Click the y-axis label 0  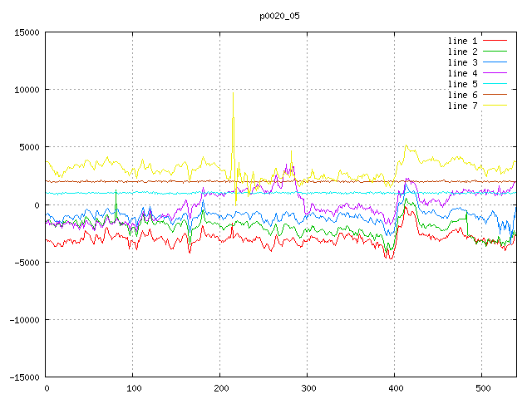[37, 205]
